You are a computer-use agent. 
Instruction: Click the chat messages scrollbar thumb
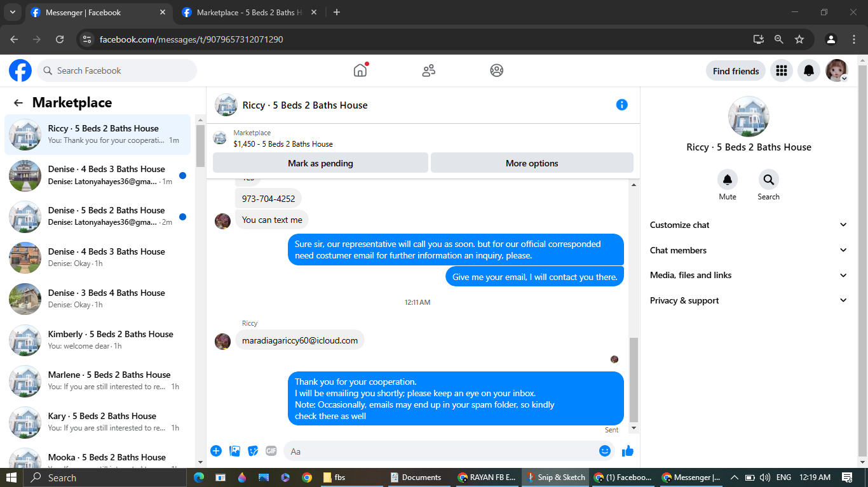coord(634,380)
